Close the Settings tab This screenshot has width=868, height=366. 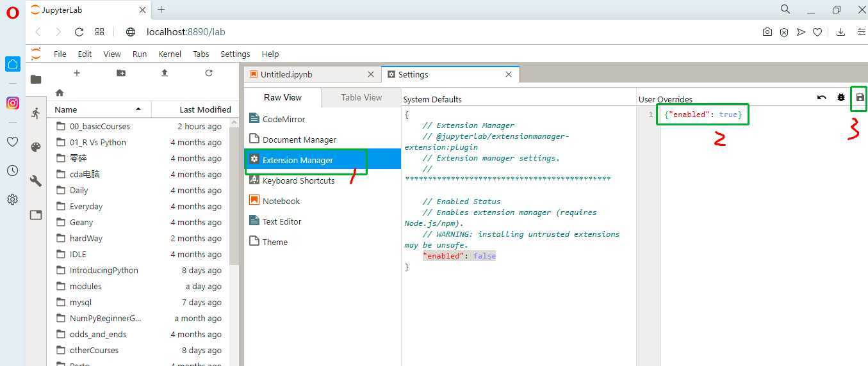(509, 74)
